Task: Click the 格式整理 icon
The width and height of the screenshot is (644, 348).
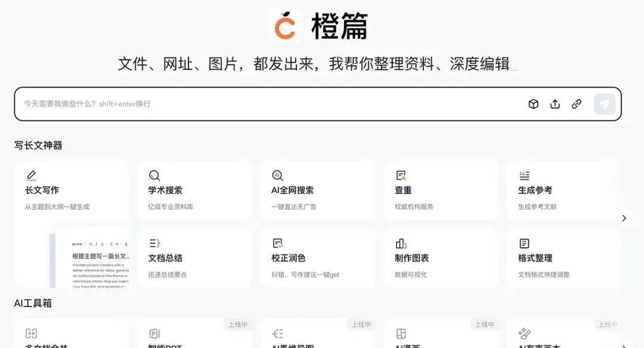Action: click(x=524, y=244)
